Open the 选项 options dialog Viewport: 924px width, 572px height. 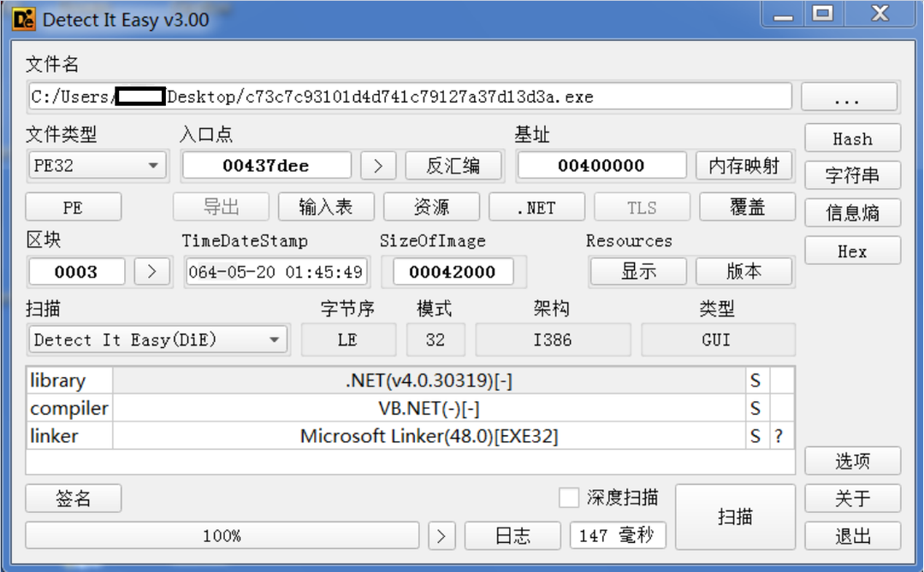[x=852, y=461]
